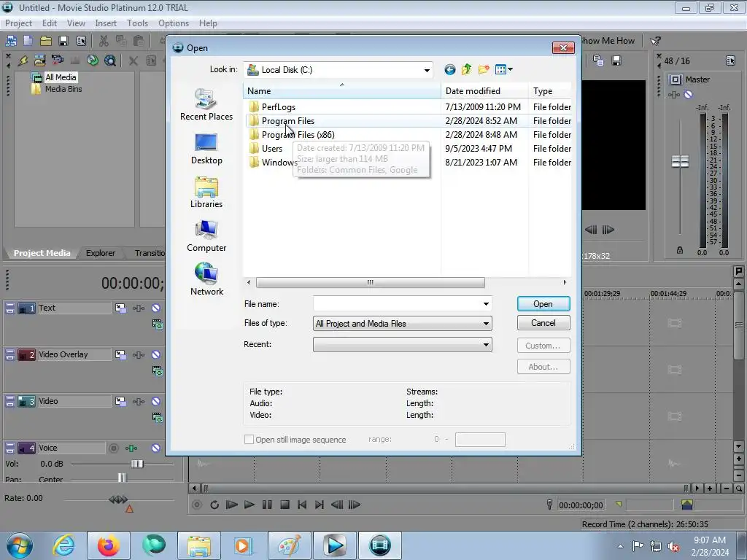This screenshot has height=560, width=747.
Task: Arm the Voice track for recording
Action: pyautogui.click(x=113, y=448)
